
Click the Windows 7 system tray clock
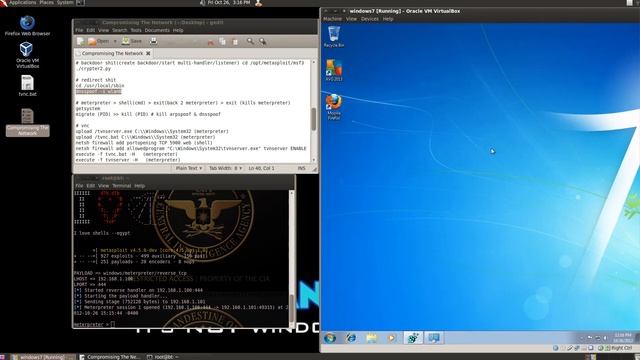point(623,338)
